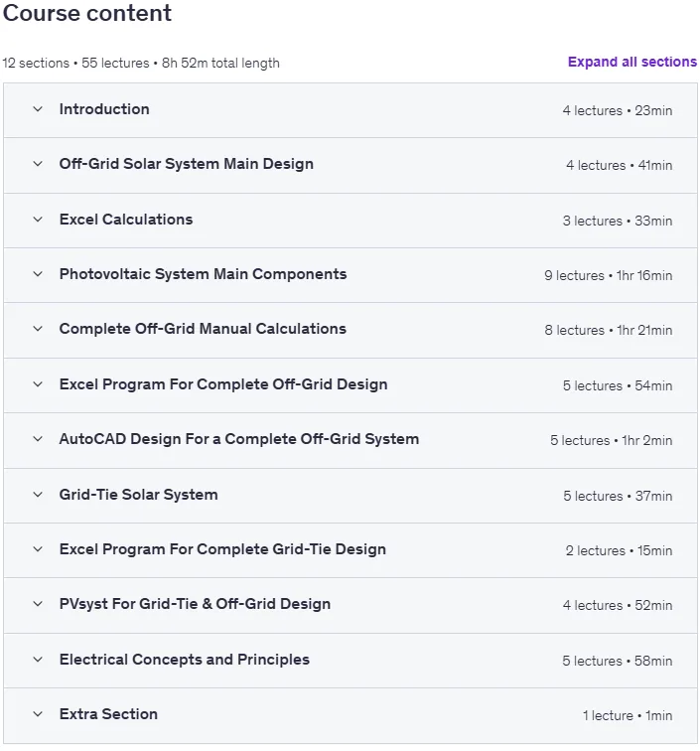Viewport: 700px width, 751px height.
Task: Expand the Introduction section chevron
Action: [x=38, y=109]
